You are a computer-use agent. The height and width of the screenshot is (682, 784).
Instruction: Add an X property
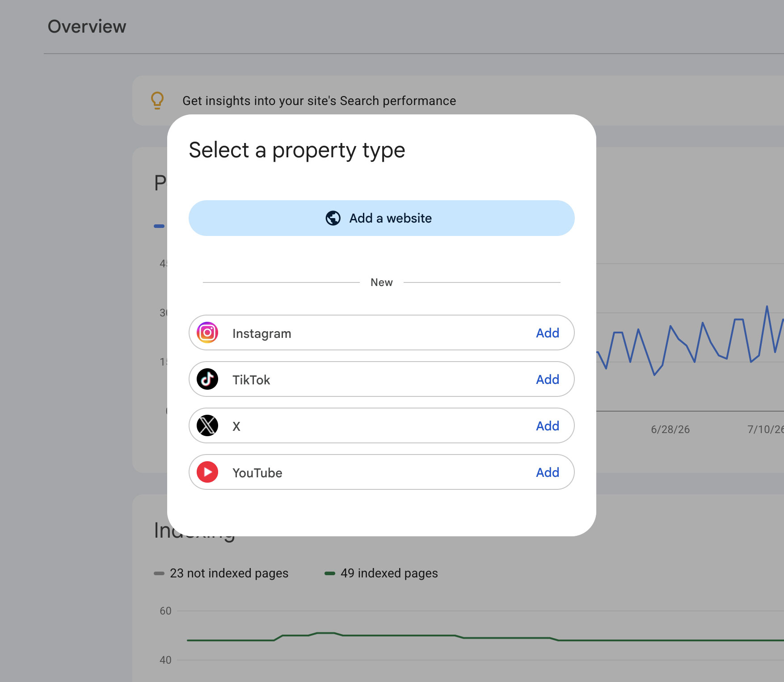coord(548,426)
